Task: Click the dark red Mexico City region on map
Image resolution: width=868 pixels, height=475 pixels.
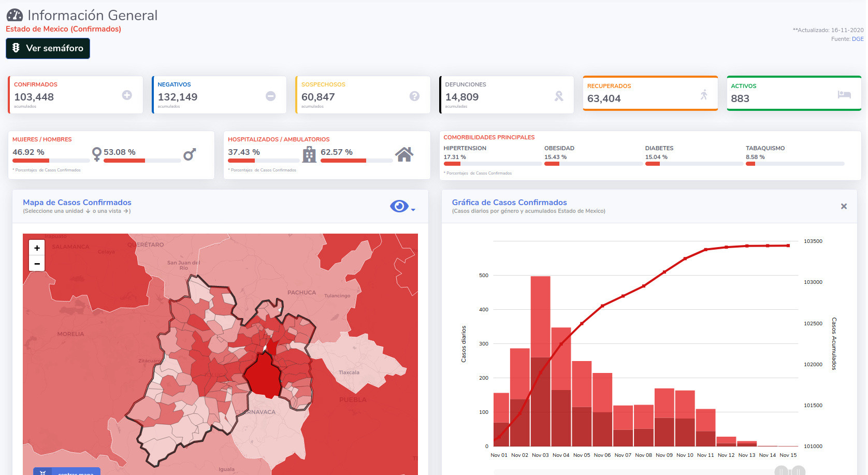Action: [x=263, y=376]
